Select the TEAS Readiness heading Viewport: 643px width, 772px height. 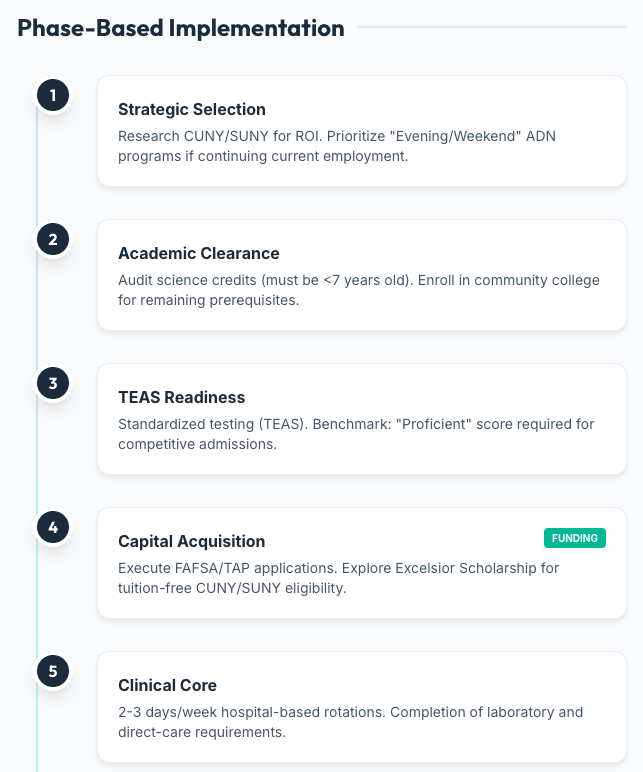pos(181,397)
